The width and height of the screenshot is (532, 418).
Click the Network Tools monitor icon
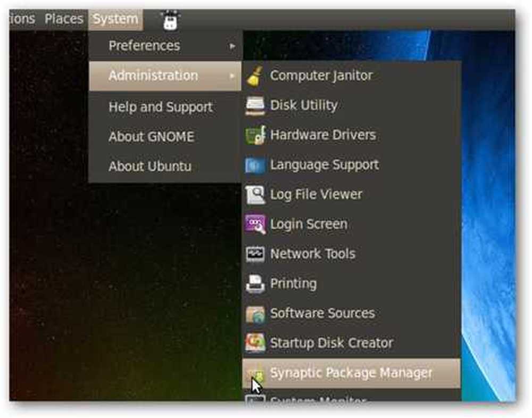coord(255,254)
